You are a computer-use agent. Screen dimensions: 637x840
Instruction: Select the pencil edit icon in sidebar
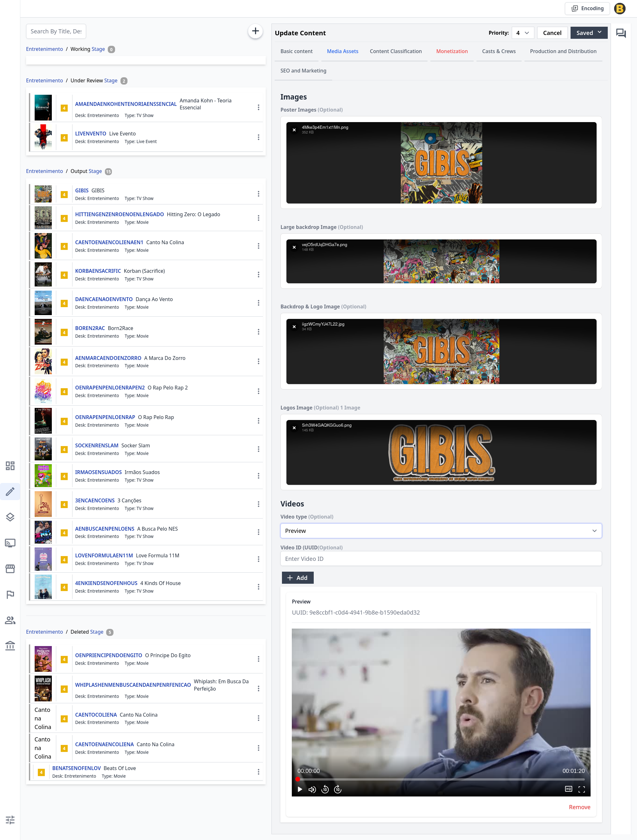click(x=10, y=492)
